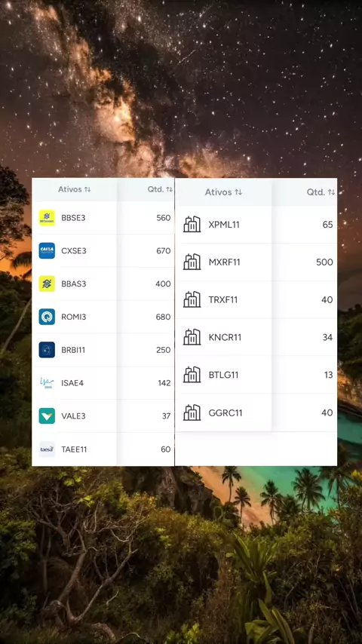Select the BTLG11 ticker label
The height and width of the screenshot is (644, 362).
[223, 375]
